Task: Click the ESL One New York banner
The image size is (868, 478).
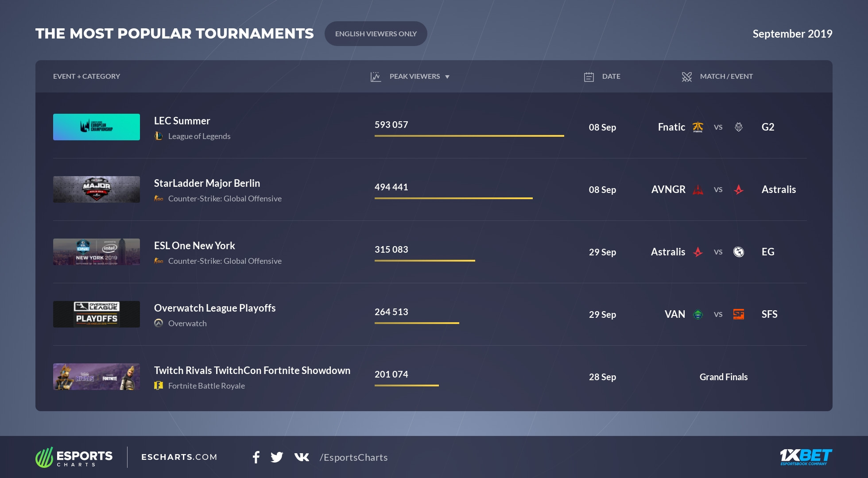Action: [97, 252]
